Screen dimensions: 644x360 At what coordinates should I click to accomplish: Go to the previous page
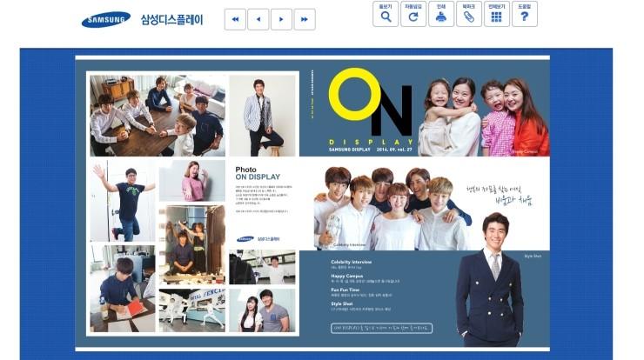pyautogui.click(x=258, y=19)
